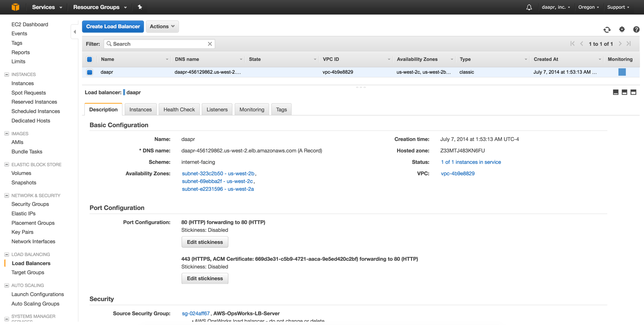Open the Actions dropdown button
This screenshot has height=325, width=644.
[x=162, y=27]
